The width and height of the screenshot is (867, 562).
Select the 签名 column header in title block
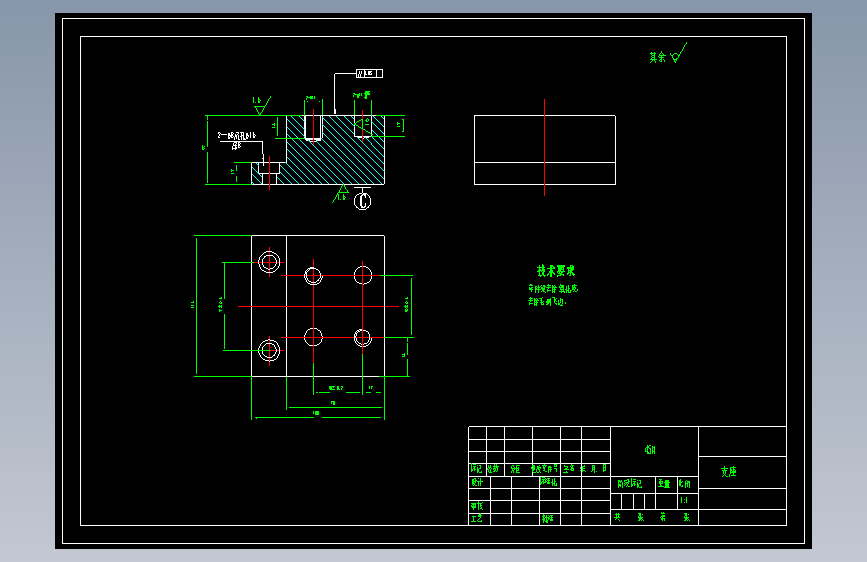pyautogui.click(x=569, y=469)
